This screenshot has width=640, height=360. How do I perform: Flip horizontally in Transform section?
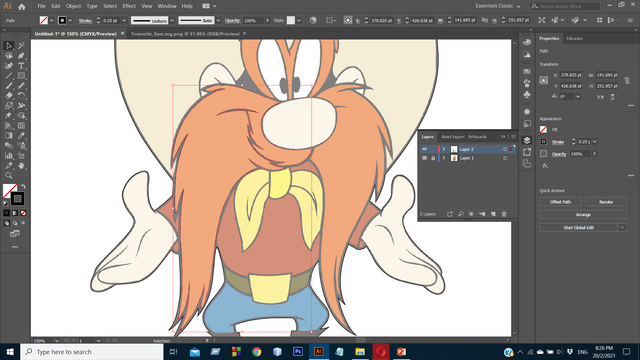[600, 97]
